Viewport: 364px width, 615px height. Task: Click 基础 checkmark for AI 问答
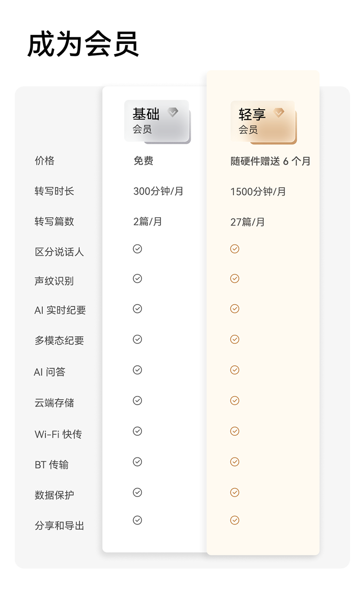[x=137, y=370]
